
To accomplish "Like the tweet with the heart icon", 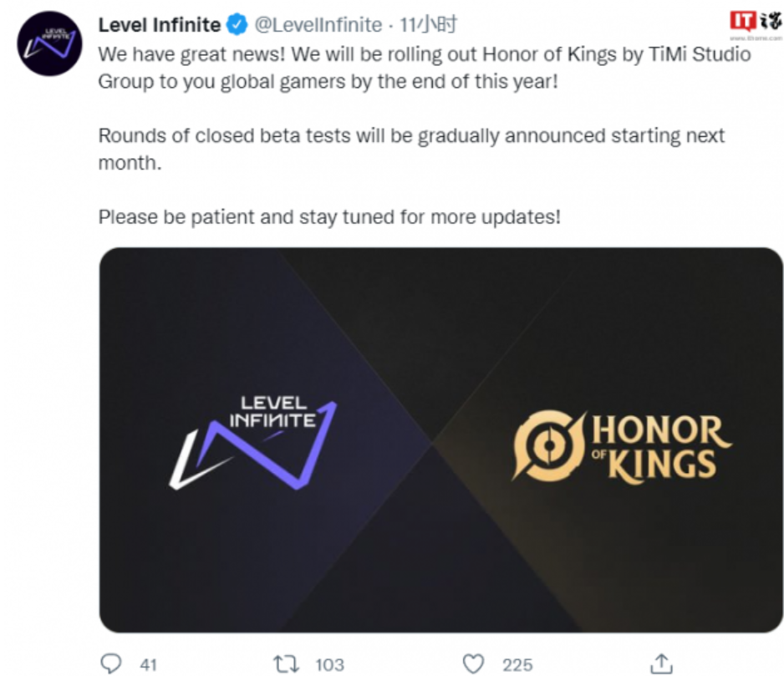I will click(473, 664).
